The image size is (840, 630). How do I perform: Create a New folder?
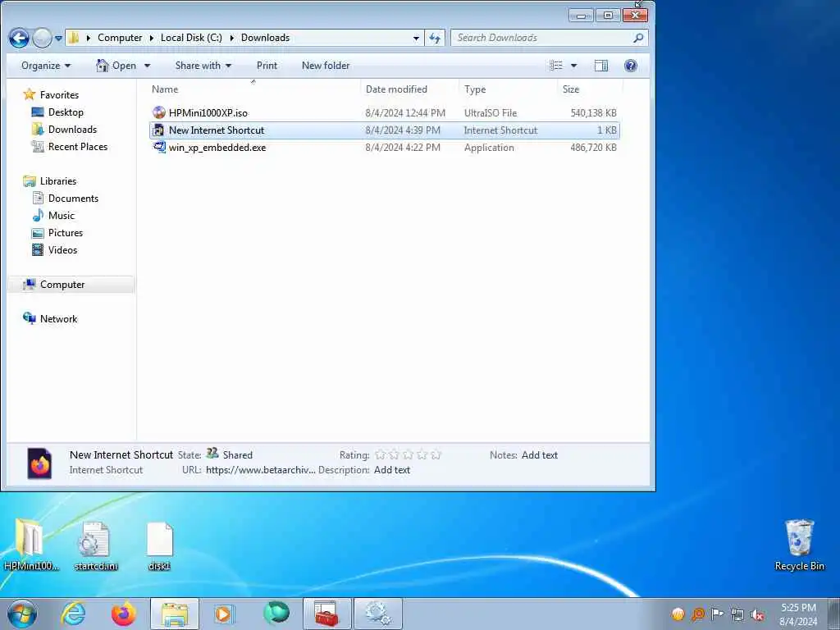(326, 66)
